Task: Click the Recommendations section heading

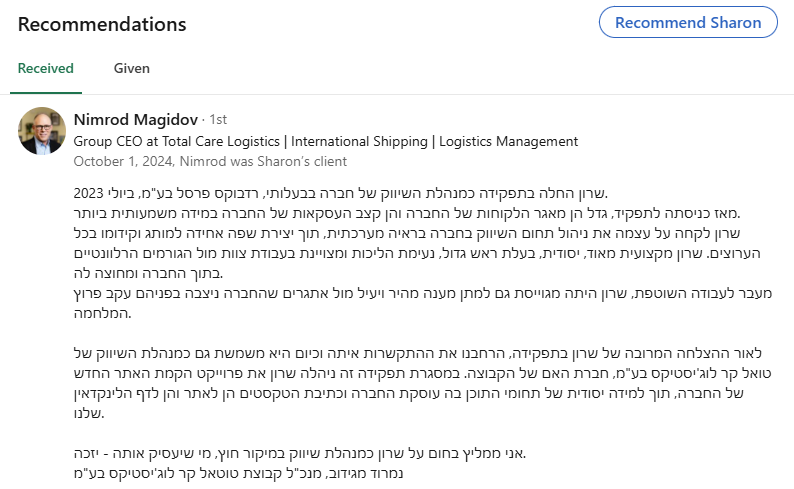Action: (102, 23)
